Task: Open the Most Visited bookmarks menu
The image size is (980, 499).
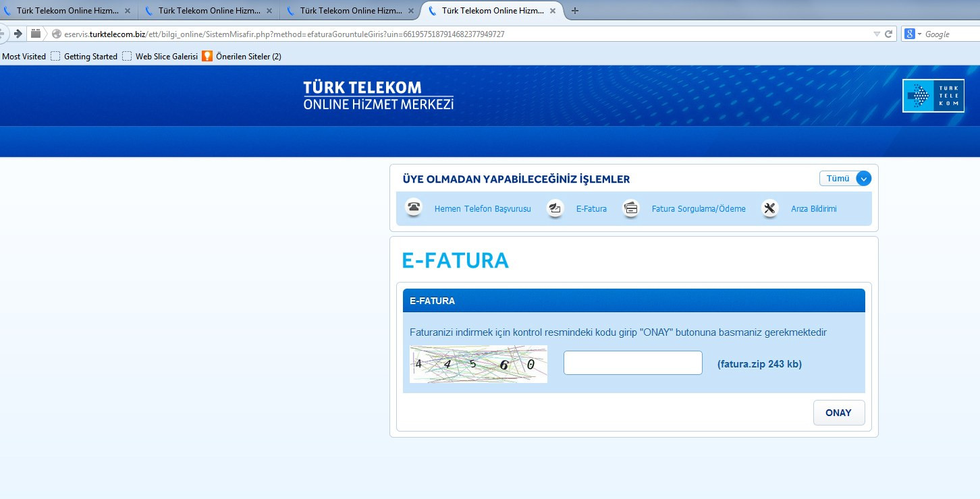Action: pyautogui.click(x=24, y=57)
